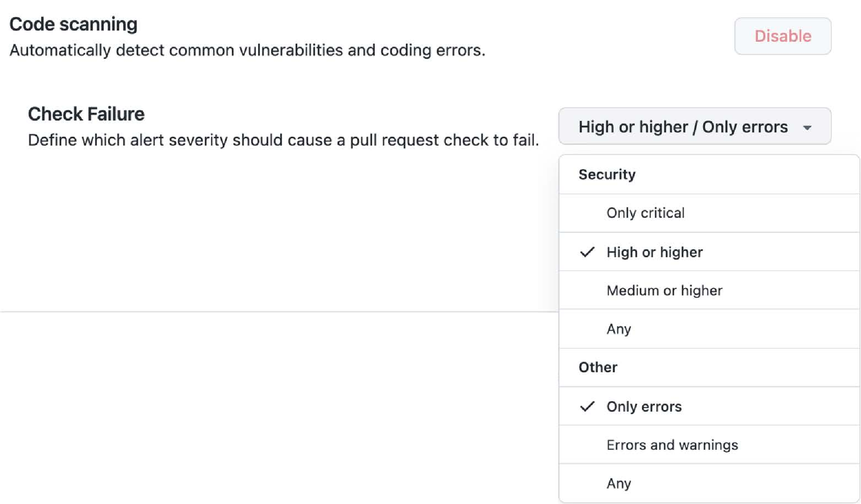Image resolution: width=861 pixels, height=504 pixels.
Task: Select Any under the Security section
Action: (x=709, y=329)
